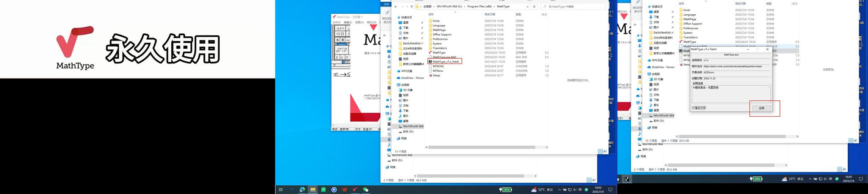Toggle the 备份文件 checkbox in the patch dialog
The width and height of the screenshot is (868, 194).
[x=694, y=108]
